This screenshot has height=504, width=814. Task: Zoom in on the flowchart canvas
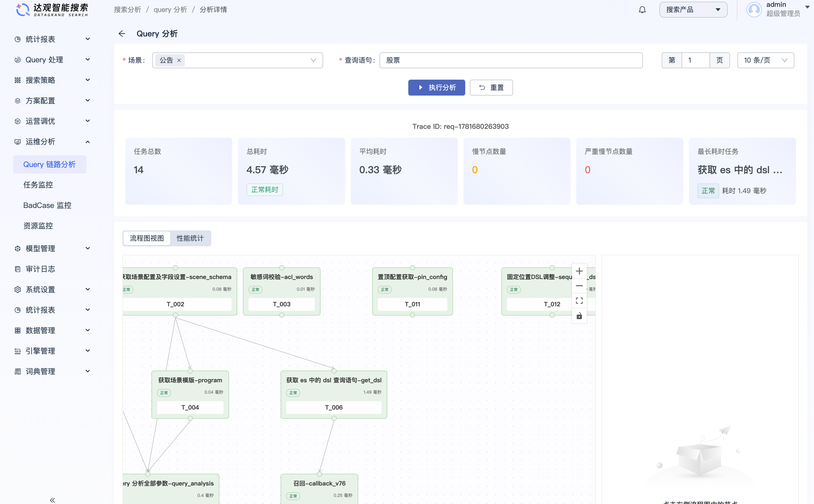pyautogui.click(x=579, y=271)
